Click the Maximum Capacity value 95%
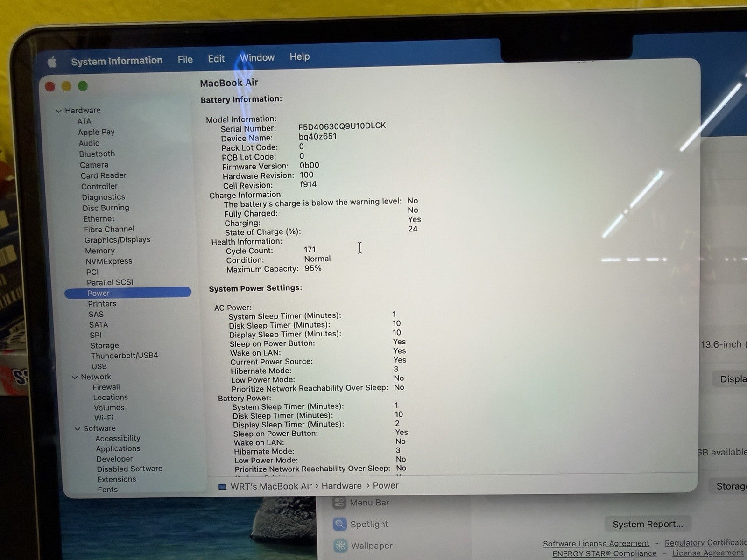 [x=313, y=268]
